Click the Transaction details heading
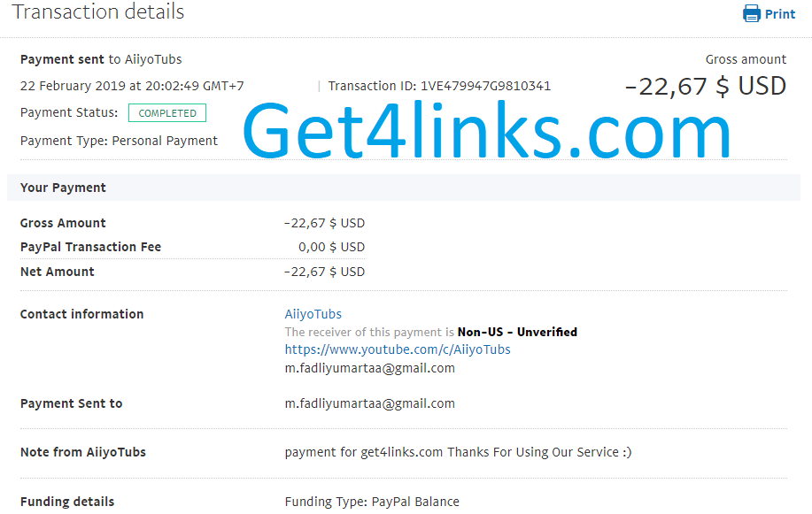This screenshot has height=514, width=812. tap(98, 12)
